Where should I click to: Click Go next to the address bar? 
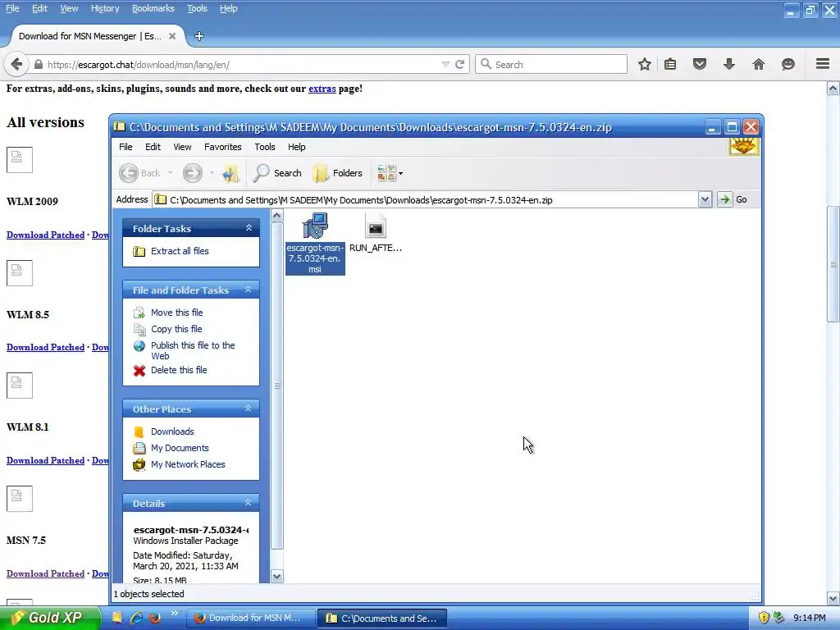(x=733, y=199)
